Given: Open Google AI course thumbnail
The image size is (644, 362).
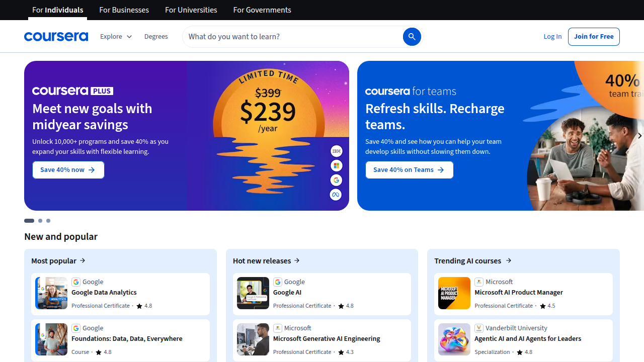Looking at the screenshot, I should click(253, 293).
